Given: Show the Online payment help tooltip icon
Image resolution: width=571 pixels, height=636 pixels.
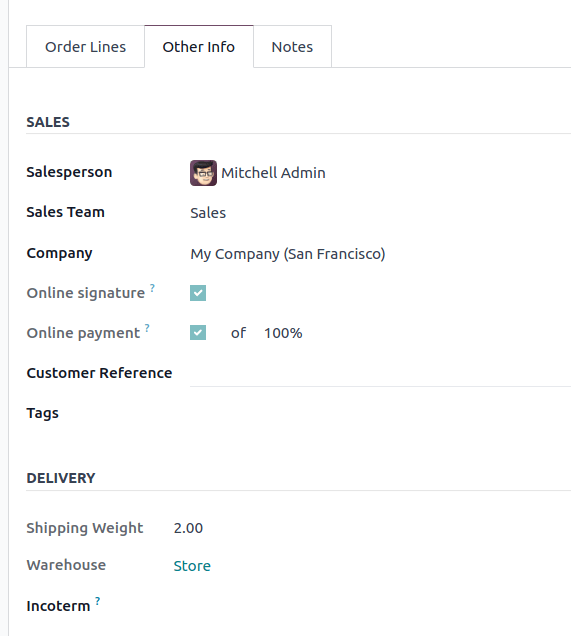Looking at the screenshot, I should click(x=147, y=328).
